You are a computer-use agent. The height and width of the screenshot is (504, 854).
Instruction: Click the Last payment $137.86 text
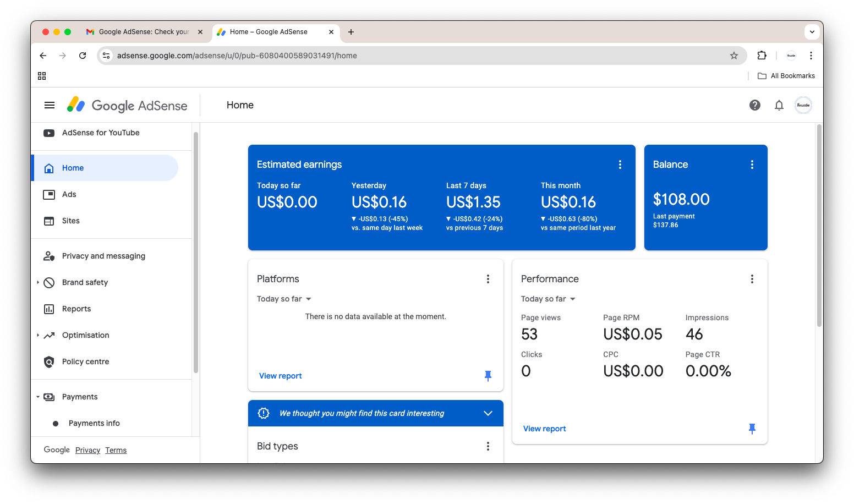674,221
